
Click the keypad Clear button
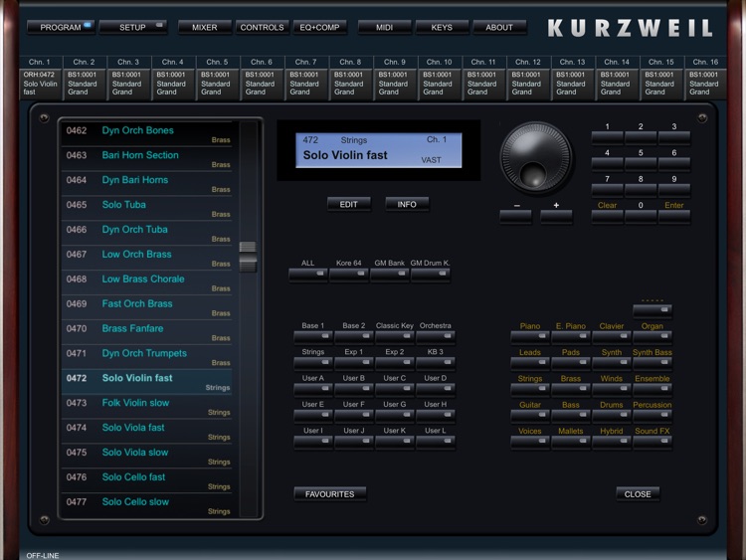click(x=607, y=216)
